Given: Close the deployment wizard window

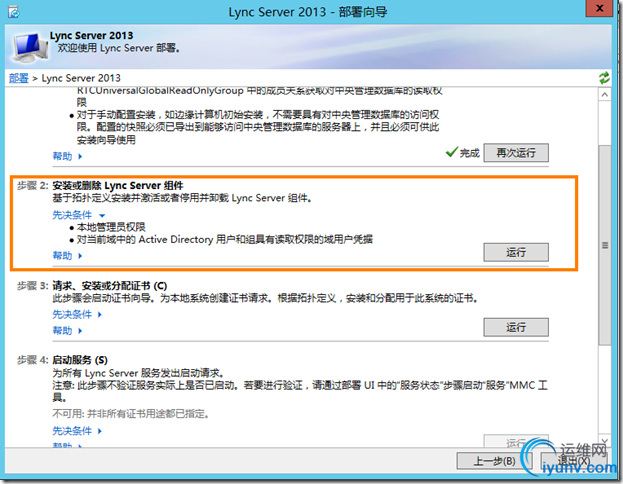Looking at the screenshot, I should pos(600,8).
